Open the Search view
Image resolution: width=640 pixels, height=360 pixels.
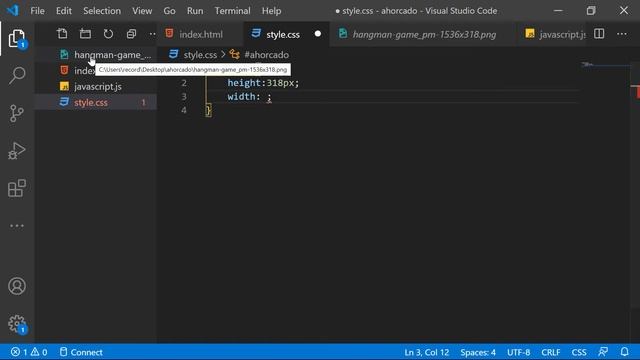click(x=17, y=76)
